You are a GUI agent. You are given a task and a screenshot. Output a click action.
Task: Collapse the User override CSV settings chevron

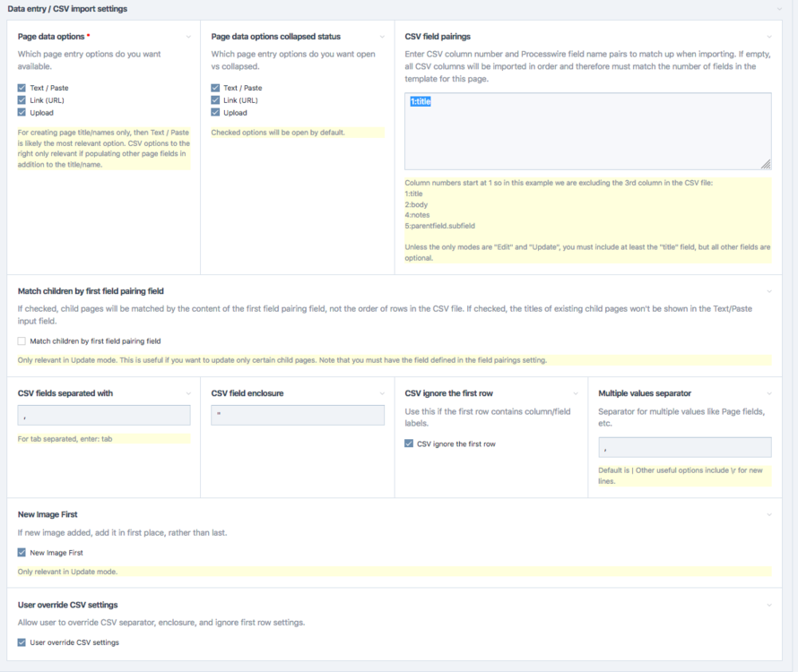pos(768,605)
